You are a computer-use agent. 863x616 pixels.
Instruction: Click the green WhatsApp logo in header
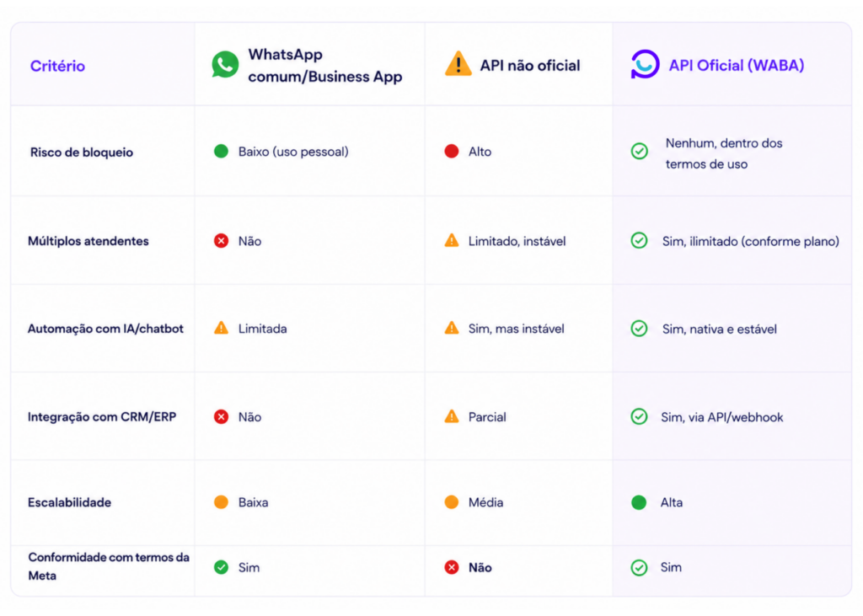pyautogui.click(x=225, y=64)
